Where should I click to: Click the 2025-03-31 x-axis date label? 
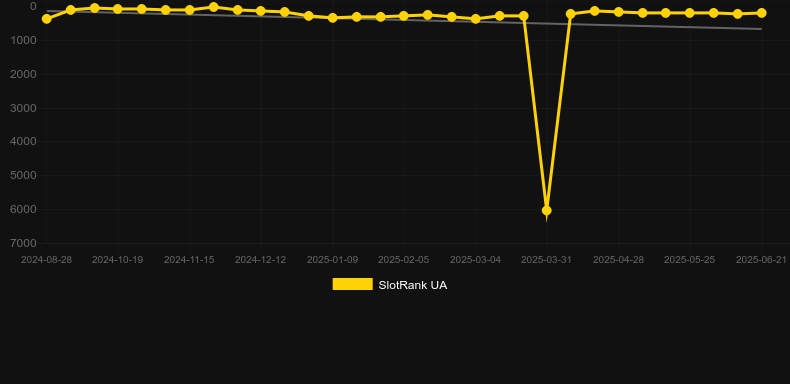pos(546,260)
